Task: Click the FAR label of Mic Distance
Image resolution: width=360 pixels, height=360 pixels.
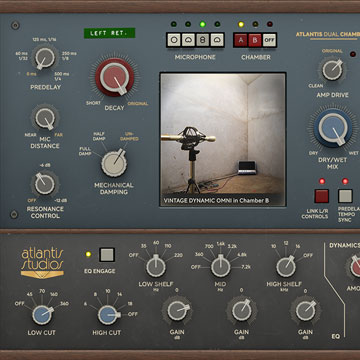Action: point(58,135)
